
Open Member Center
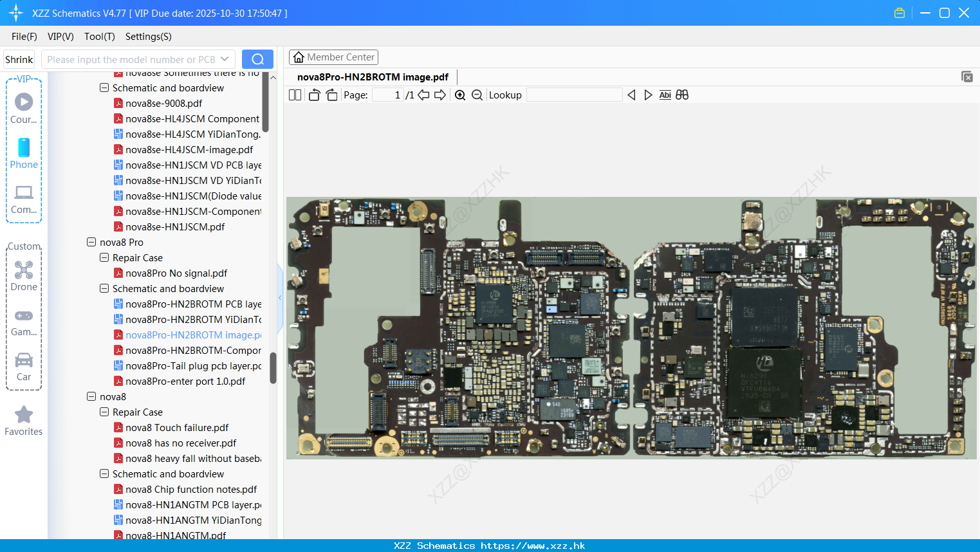point(333,57)
